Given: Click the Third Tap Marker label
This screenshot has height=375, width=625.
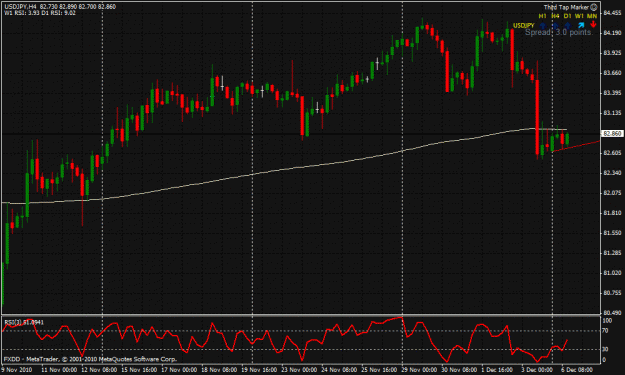Looking at the screenshot, I should coord(566,7).
